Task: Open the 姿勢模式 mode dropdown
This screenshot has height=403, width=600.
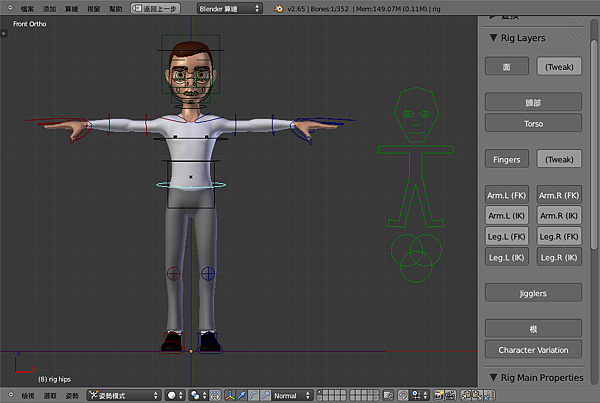Action: click(x=122, y=396)
